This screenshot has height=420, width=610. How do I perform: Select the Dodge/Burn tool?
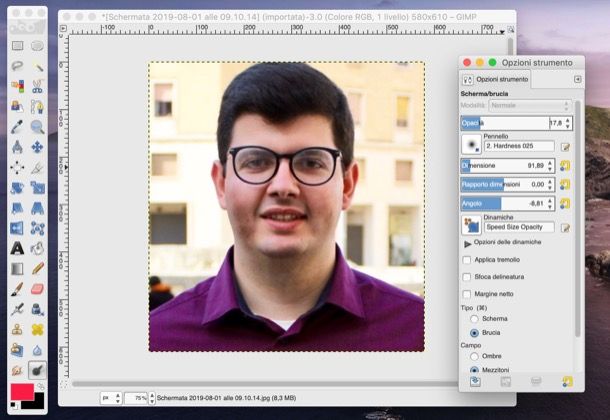tap(37, 370)
